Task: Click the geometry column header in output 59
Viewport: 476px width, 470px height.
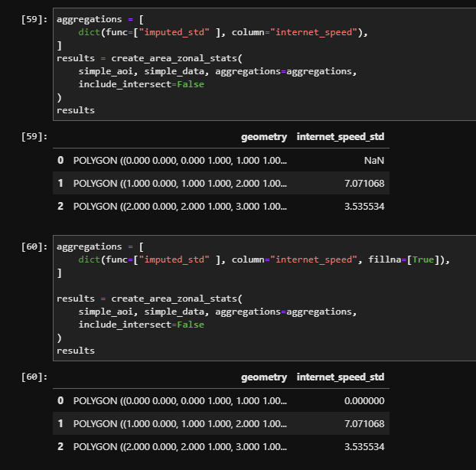Action: click(264, 137)
